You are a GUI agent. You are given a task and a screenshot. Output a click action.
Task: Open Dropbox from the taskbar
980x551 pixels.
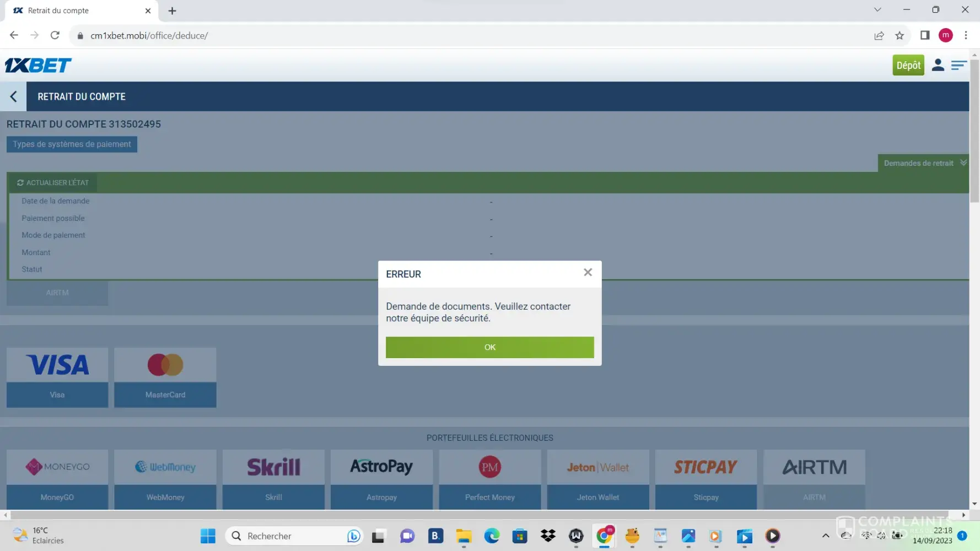coord(548,536)
